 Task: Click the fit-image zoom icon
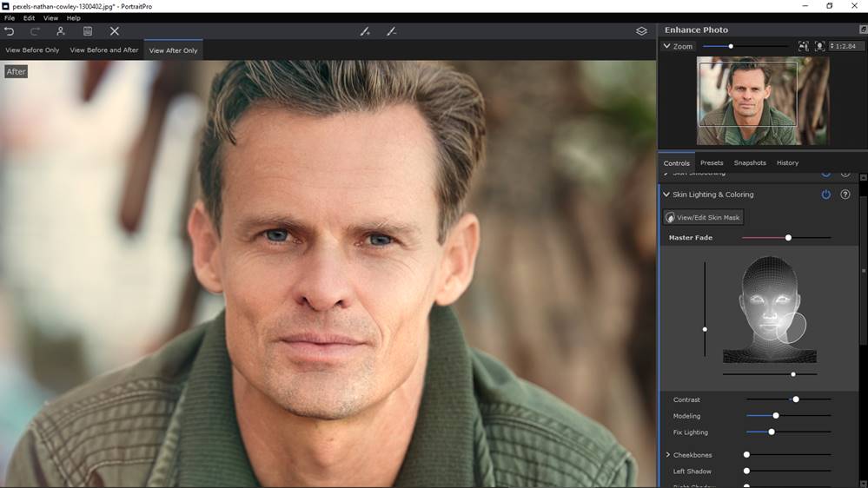point(803,47)
